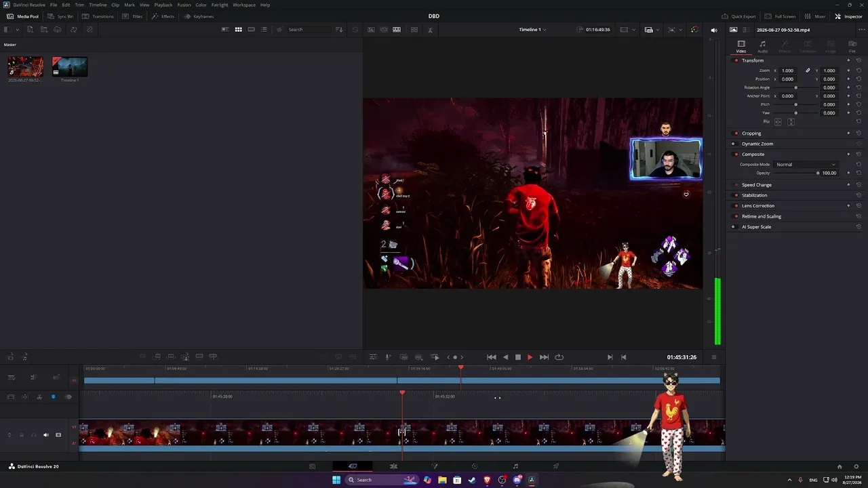Click the Flip vertical icon

tap(790, 122)
